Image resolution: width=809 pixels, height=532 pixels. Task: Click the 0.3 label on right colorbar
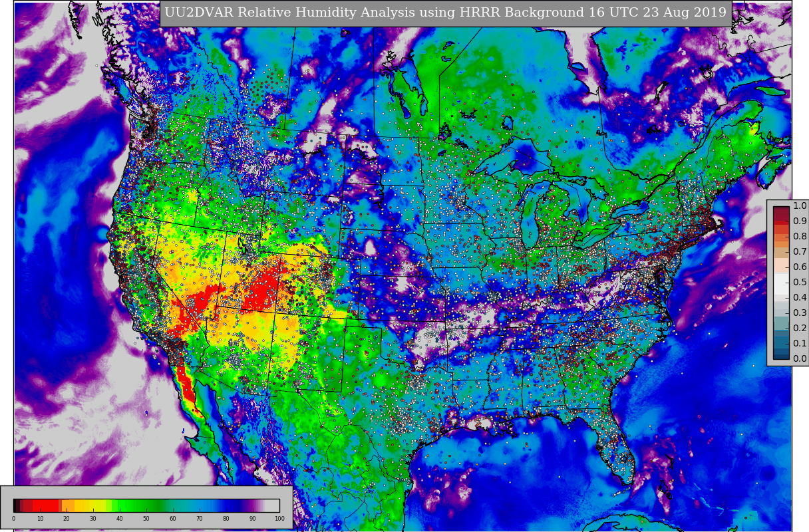[x=800, y=313]
